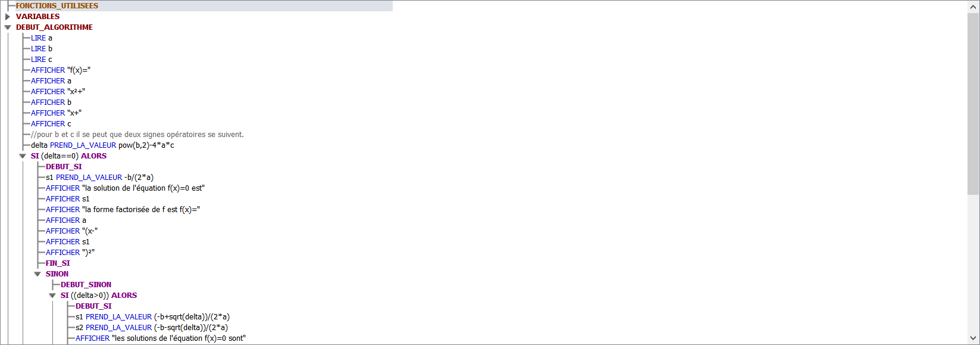Click the "les solutions de l'équation" line

[x=160, y=338]
